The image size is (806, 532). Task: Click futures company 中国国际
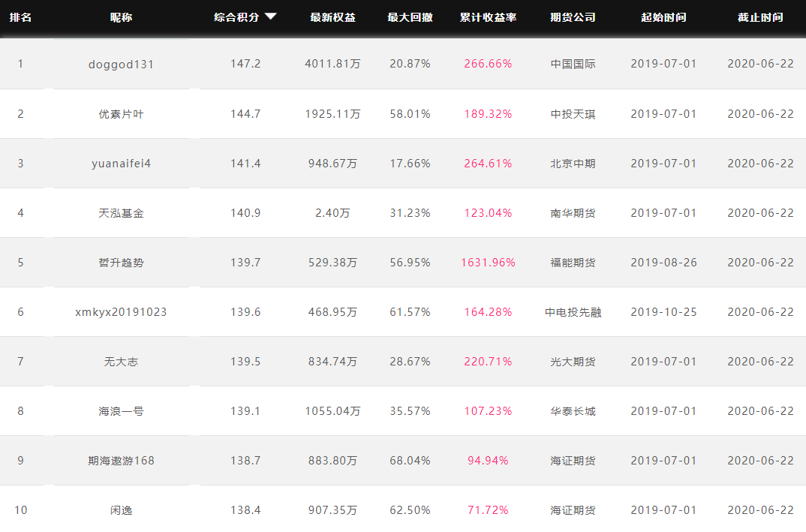pos(573,64)
